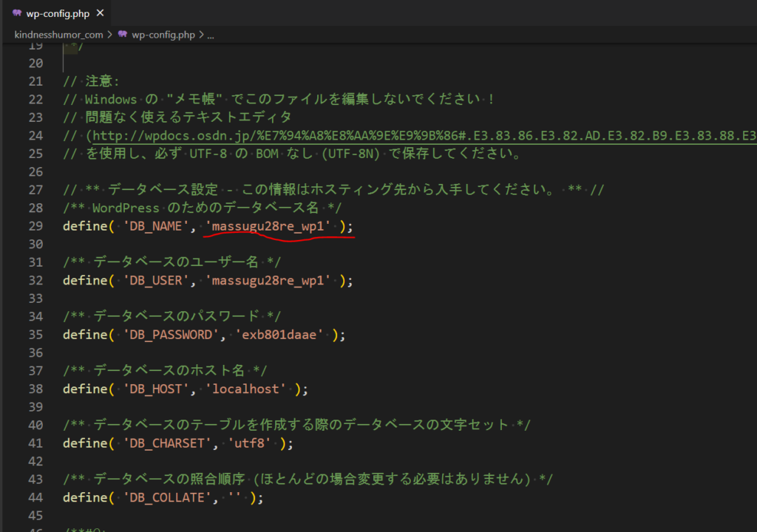The height and width of the screenshot is (532, 757).
Task: Click the 'exb801daae' password value
Action: click(279, 335)
